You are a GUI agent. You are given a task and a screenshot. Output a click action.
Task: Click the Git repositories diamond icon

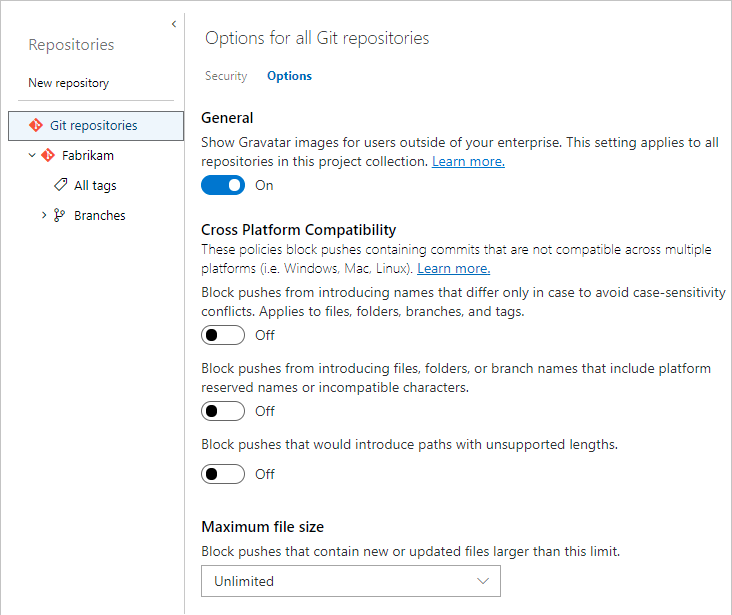click(x=36, y=126)
